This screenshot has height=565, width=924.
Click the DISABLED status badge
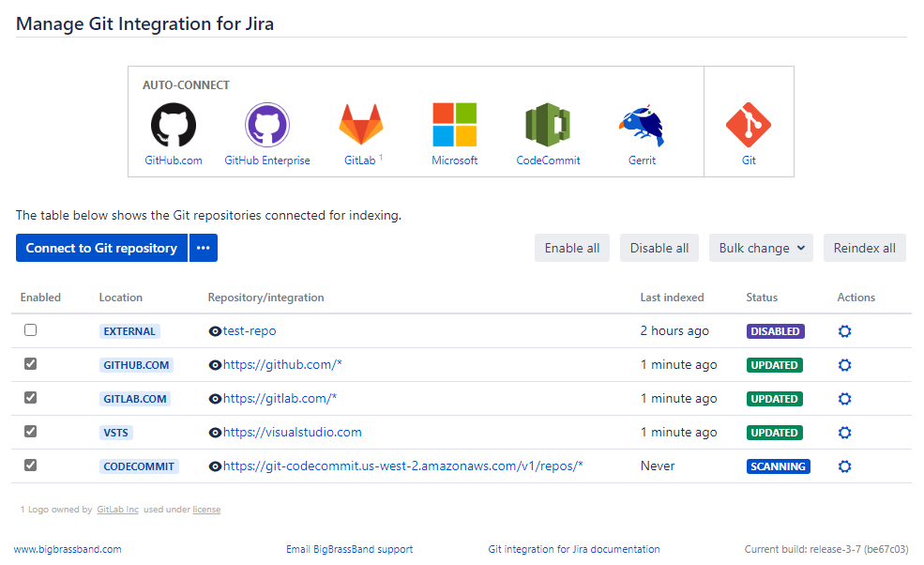coord(775,331)
